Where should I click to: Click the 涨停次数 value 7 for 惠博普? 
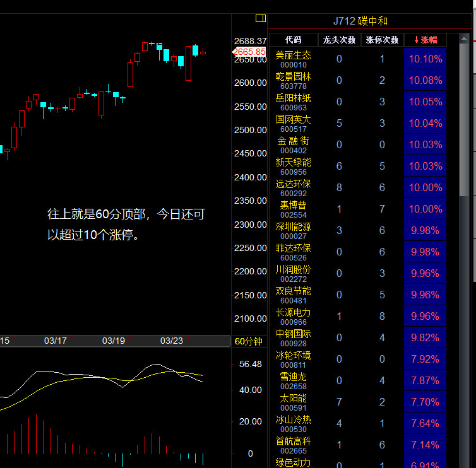tap(382, 209)
